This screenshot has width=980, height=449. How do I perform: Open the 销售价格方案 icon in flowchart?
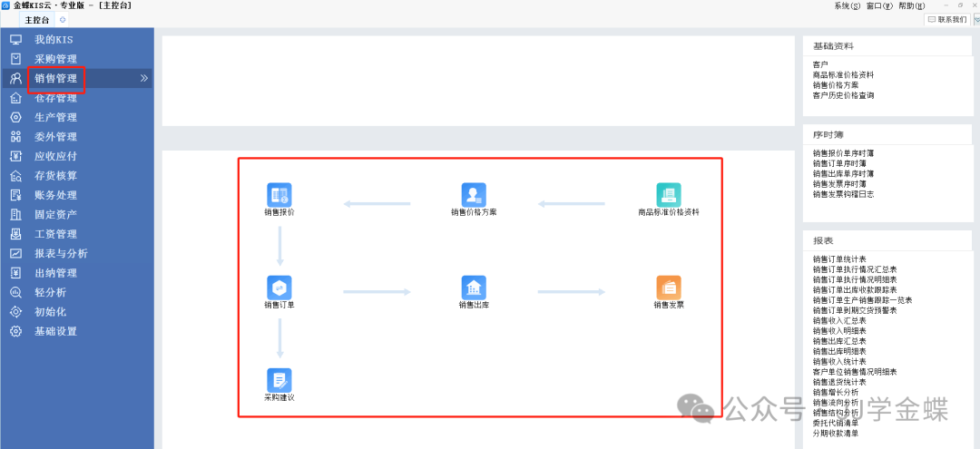[474, 195]
